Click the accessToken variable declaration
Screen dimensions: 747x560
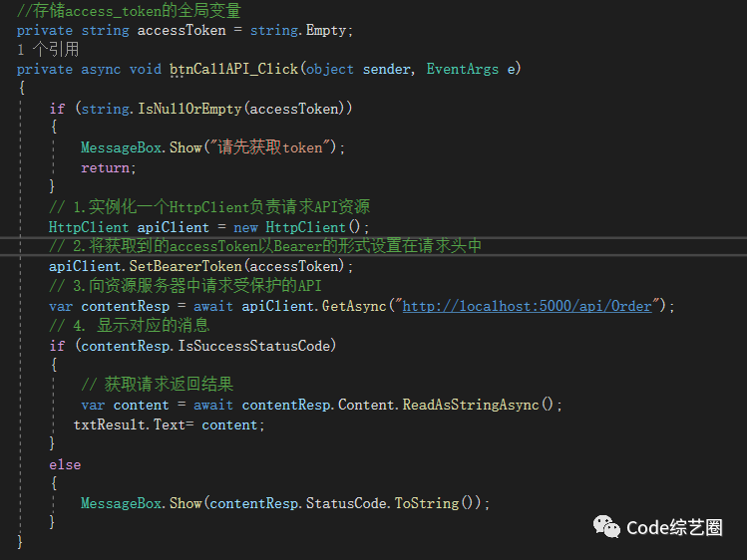tap(182, 31)
